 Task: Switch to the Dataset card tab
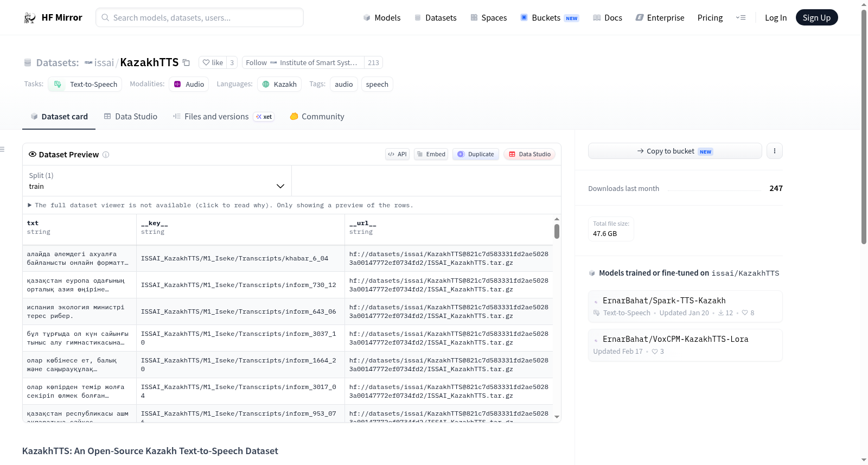(59, 117)
